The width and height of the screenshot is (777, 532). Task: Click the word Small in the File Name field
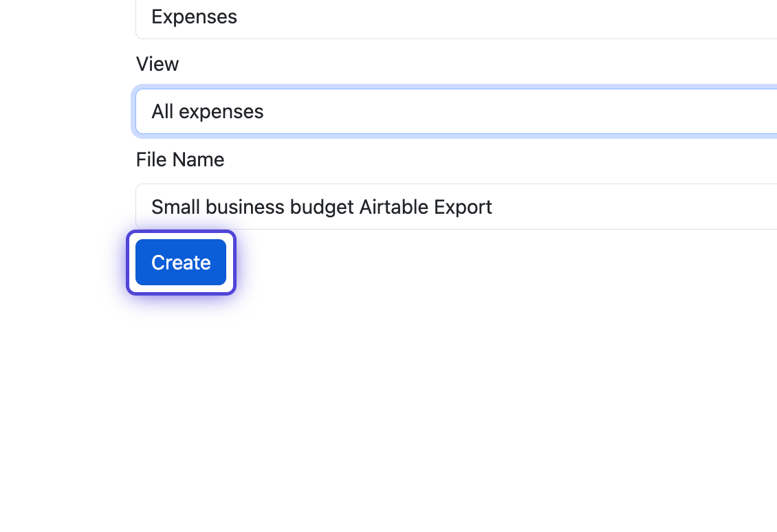pos(175,207)
